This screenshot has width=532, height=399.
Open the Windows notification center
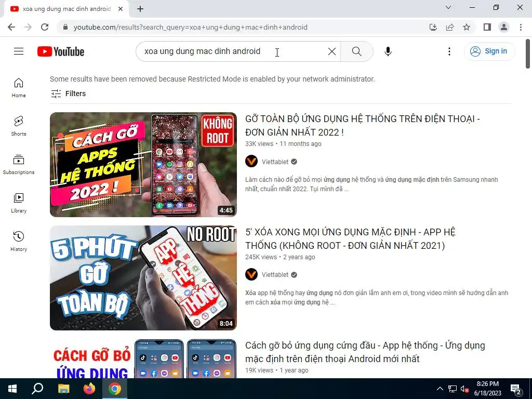[516, 389]
